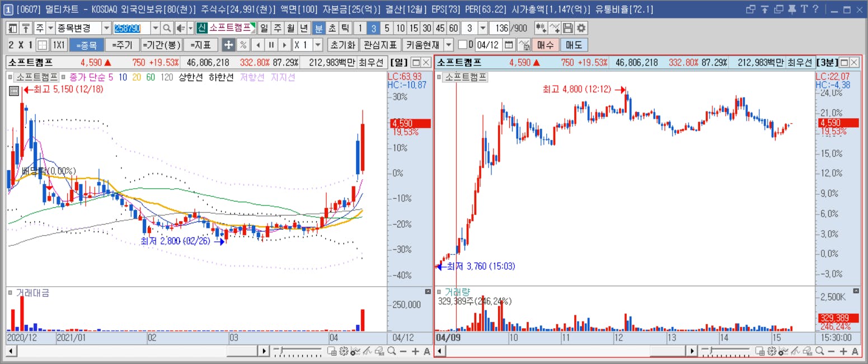Viewport: 868px width, 364px height.
Task: Zoom in the right chart with plus icon
Action: tap(844, 351)
